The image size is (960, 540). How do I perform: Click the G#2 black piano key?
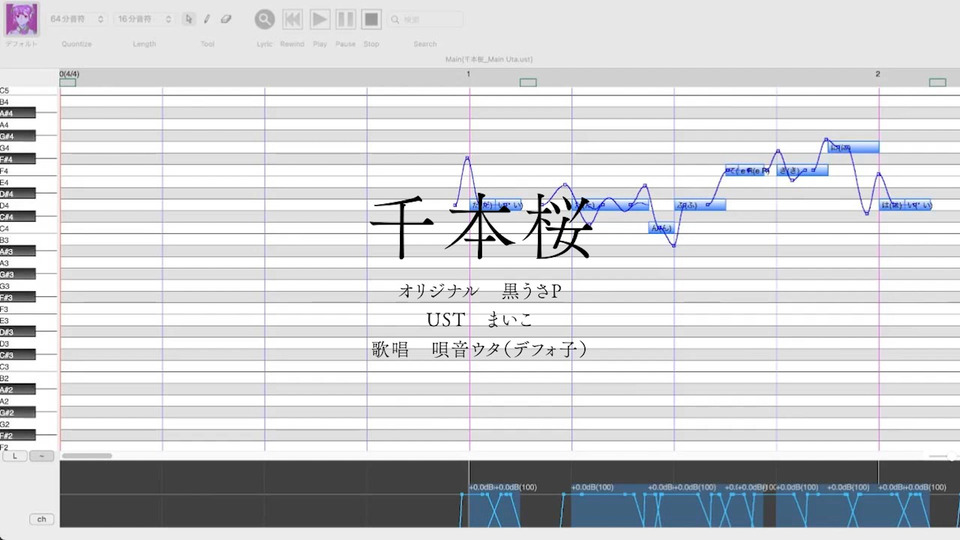[18, 413]
